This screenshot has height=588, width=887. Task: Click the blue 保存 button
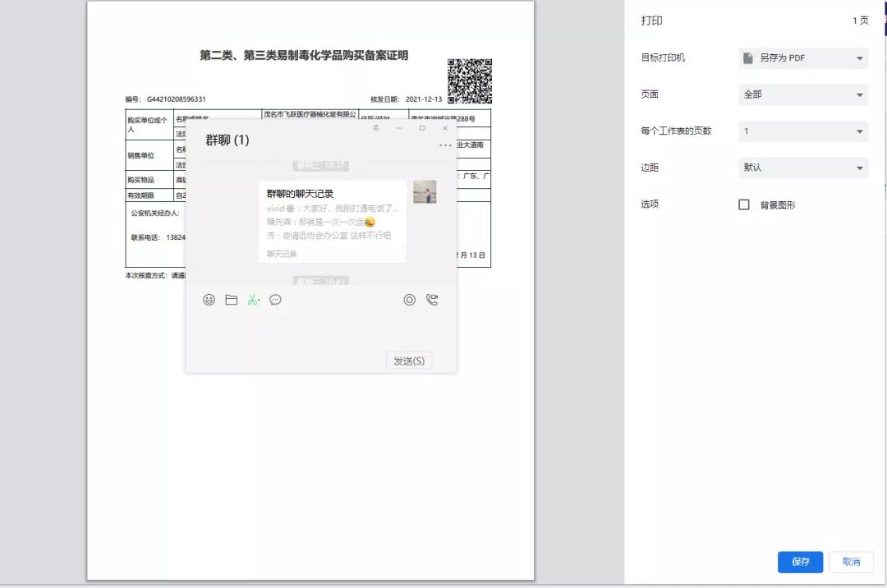[x=800, y=562]
